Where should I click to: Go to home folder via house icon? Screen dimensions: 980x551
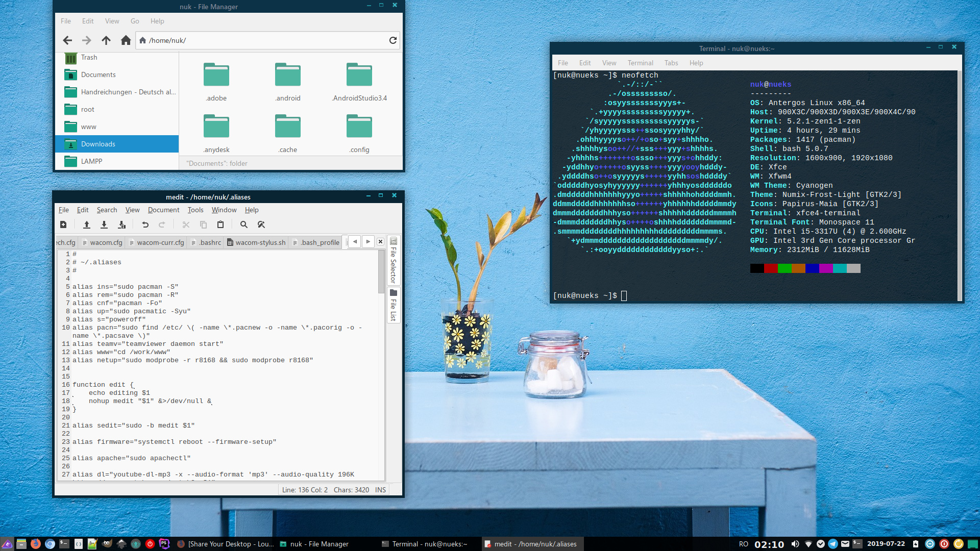pyautogui.click(x=126, y=40)
